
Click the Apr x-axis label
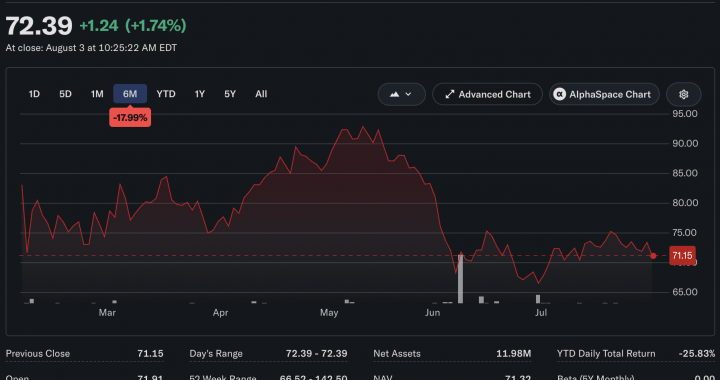click(220, 313)
